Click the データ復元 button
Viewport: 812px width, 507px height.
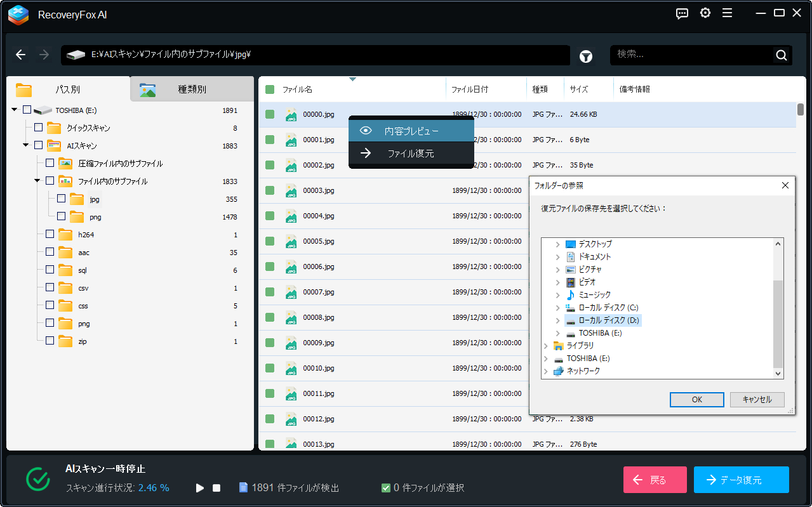741,480
